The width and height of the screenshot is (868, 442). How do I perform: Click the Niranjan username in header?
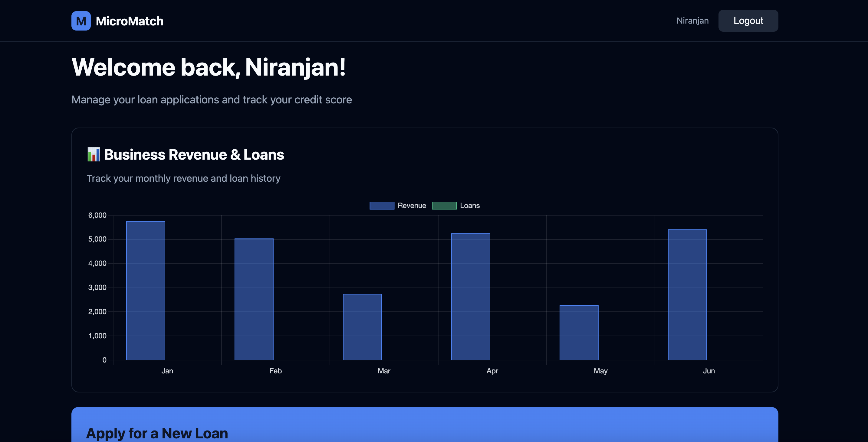click(x=692, y=21)
